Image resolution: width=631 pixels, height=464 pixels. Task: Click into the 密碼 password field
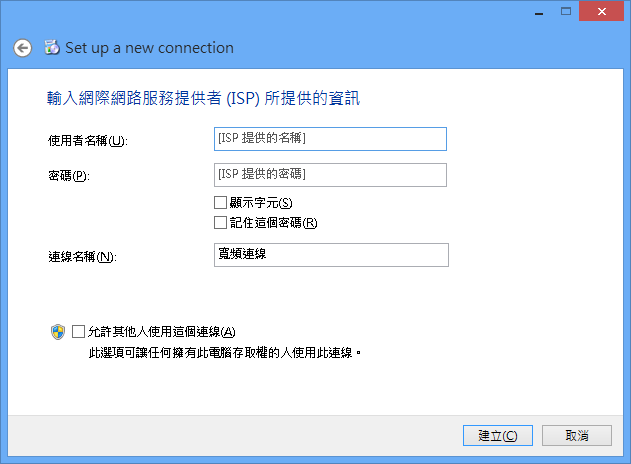[330, 175]
